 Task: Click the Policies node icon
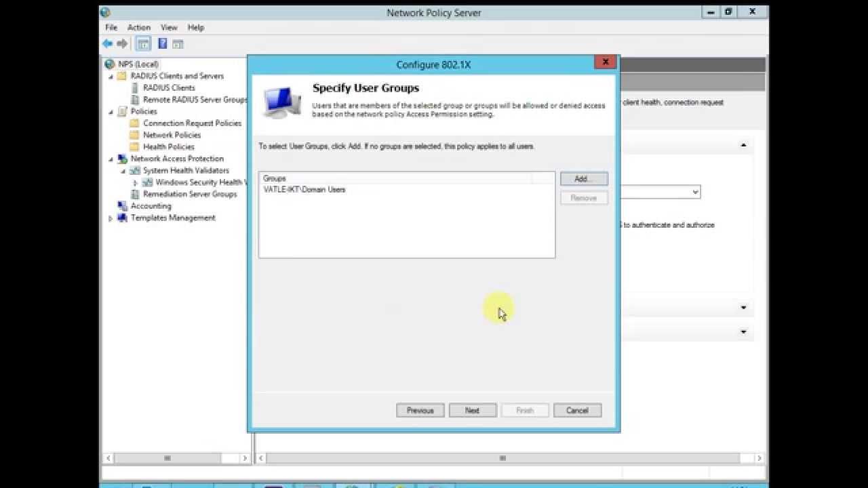tap(122, 111)
